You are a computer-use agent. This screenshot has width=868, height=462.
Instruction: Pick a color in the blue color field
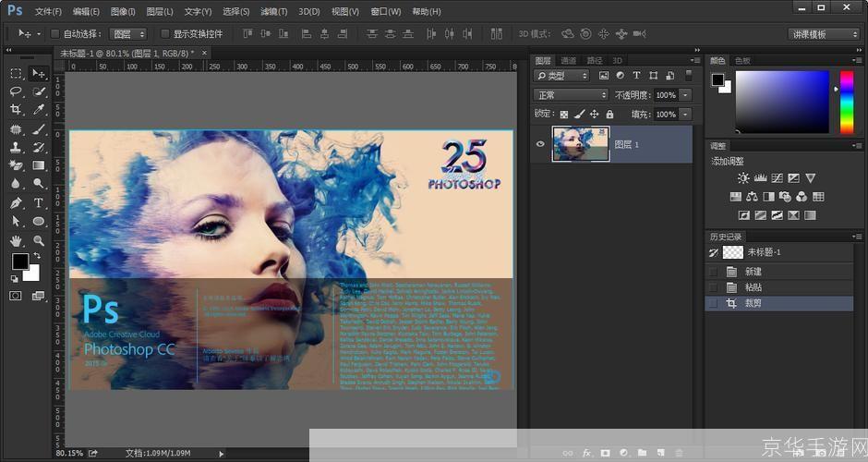coord(782,102)
